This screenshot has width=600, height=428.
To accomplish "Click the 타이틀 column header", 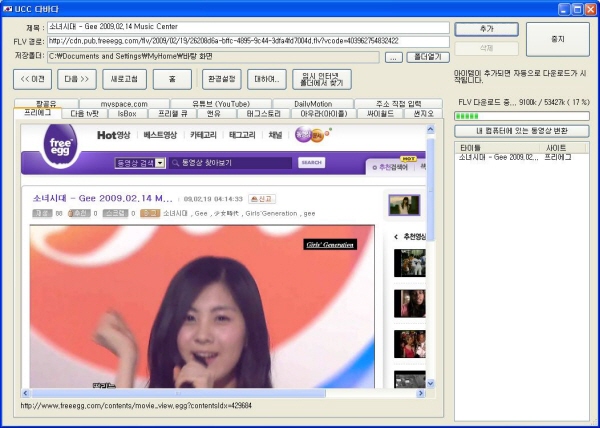I will pyautogui.click(x=497, y=148).
